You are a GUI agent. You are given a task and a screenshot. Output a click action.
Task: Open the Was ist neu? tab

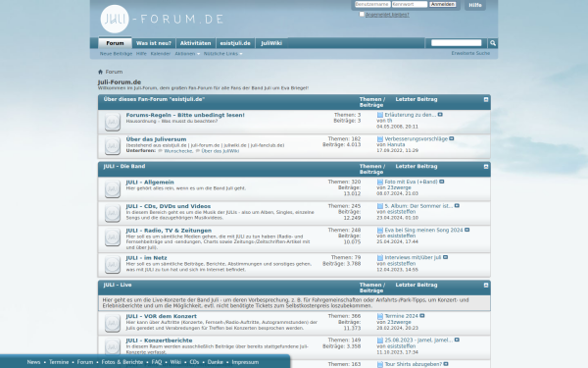coord(154,43)
